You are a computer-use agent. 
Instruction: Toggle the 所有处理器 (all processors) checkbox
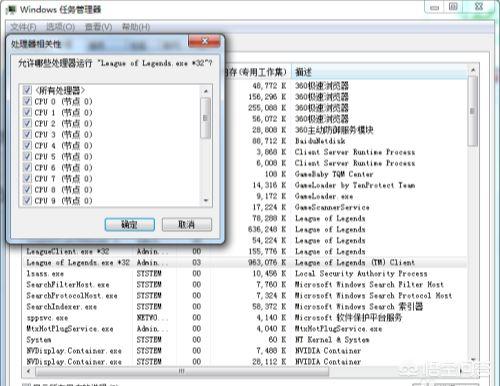(x=27, y=90)
